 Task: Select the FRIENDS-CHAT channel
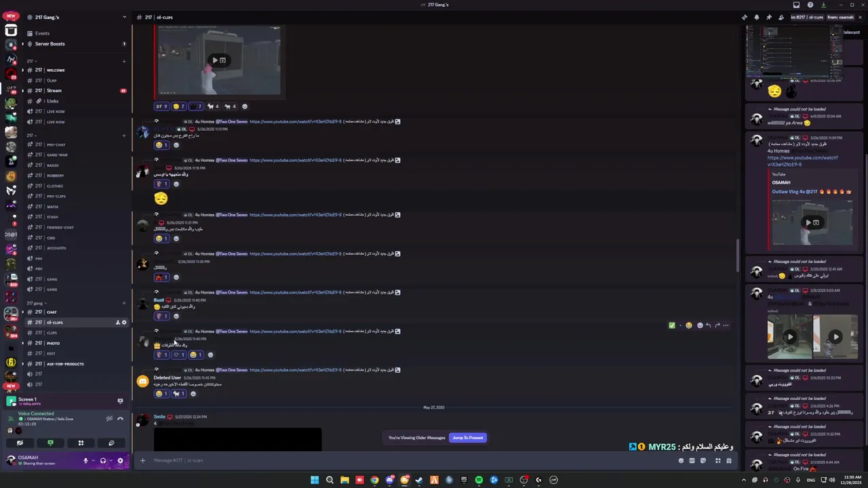pos(76,228)
